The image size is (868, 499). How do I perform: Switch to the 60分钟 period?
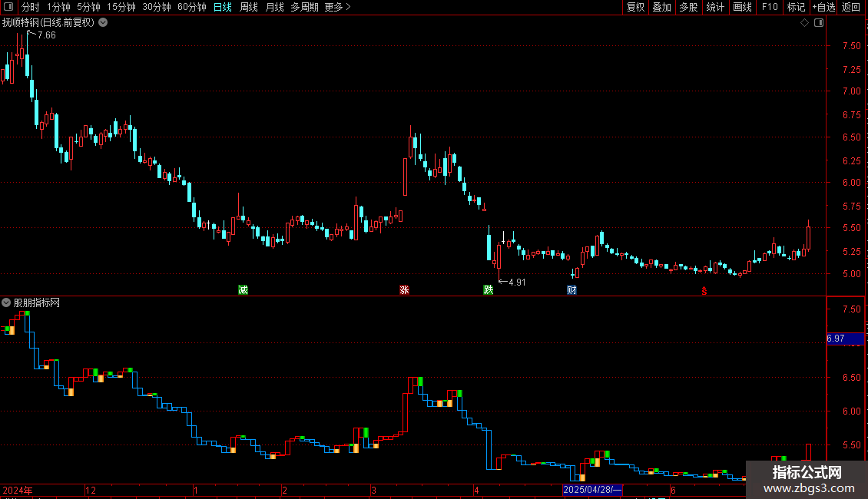(x=192, y=7)
